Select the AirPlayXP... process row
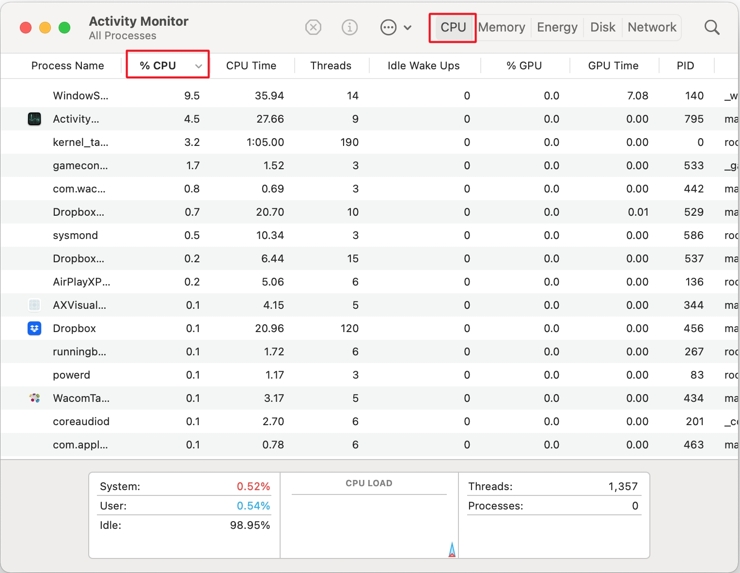Viewport: 740px width, 573px height. pyautogui.click(x=370, y=282)
